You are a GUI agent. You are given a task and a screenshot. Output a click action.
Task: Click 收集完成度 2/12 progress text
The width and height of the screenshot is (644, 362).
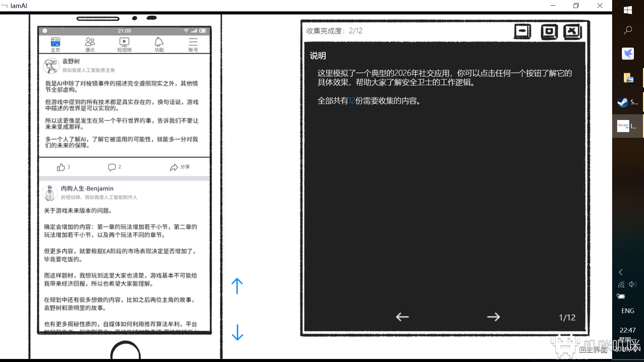(x=334, y=31)
